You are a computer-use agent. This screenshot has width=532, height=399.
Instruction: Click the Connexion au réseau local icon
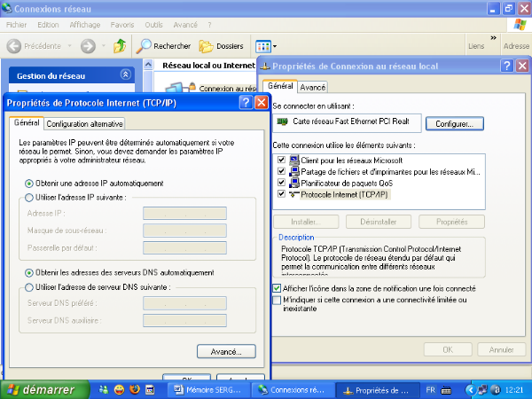175,89
